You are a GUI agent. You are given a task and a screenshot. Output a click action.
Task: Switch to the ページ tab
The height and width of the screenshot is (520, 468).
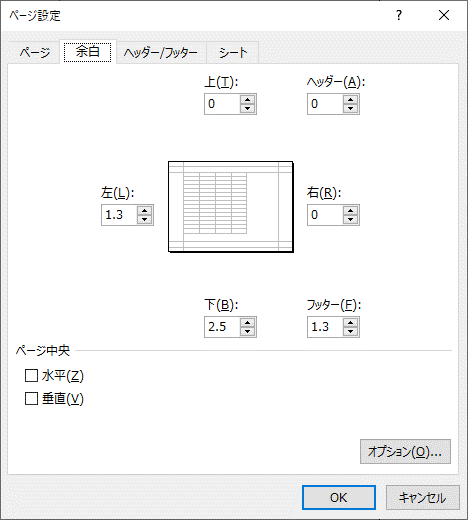click(35, 52)
